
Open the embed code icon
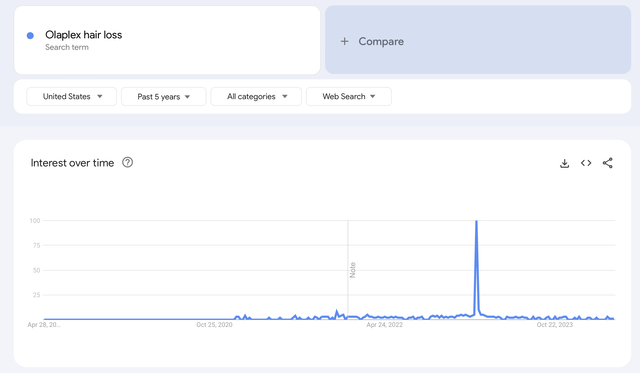[586, 163]
